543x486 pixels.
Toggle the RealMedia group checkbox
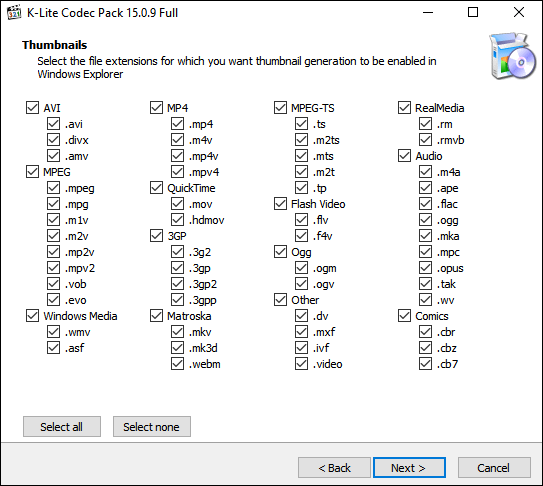coord(404,108)
